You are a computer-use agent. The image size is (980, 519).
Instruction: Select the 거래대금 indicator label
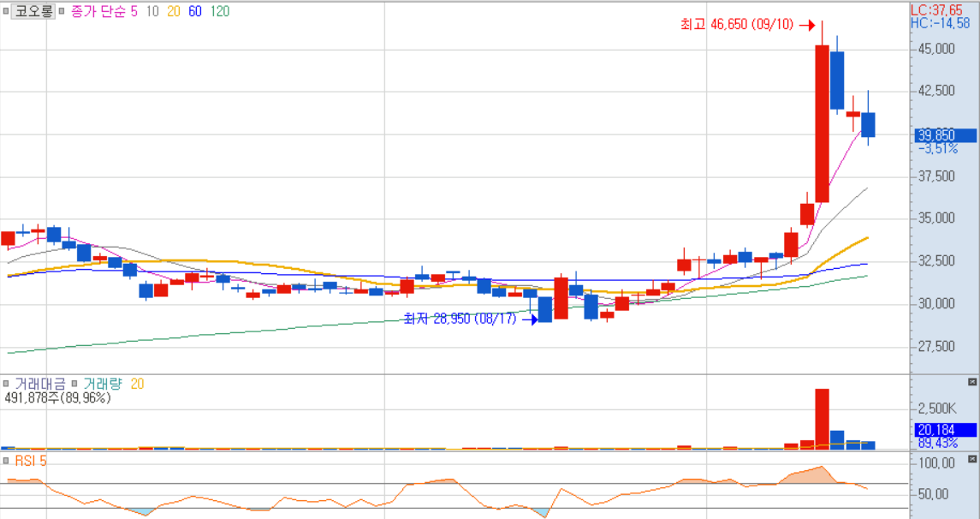39,384
